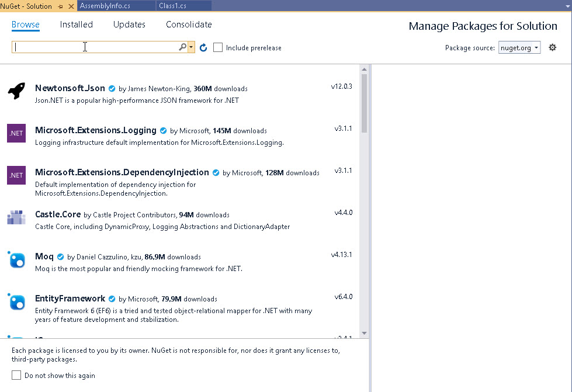Click the scroll down arrow of package list
This screenshot has height=392, width=572.
[x=364, y=333]
